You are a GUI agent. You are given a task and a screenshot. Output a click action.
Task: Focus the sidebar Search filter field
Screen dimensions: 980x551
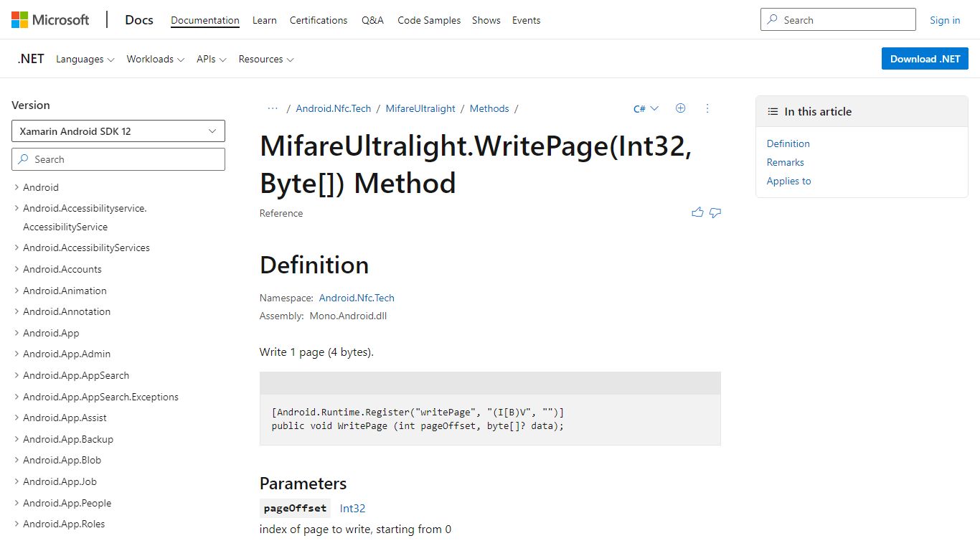click(x=118, y=159)
